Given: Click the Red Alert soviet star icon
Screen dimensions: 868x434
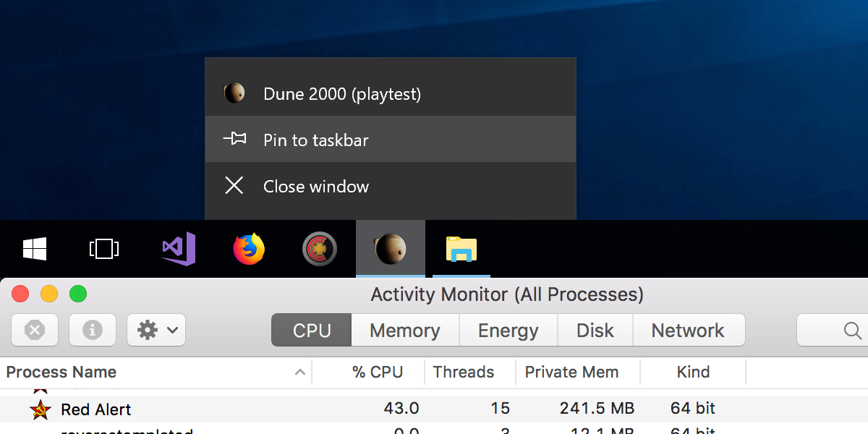Looking at the screenshot, I should click(x=41, y=409).
